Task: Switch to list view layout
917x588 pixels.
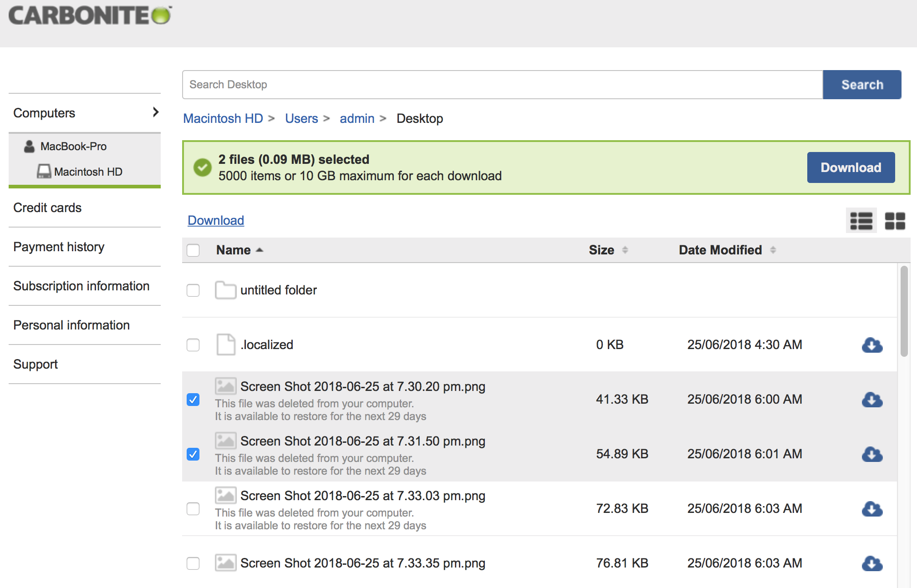Action: click(x=861, y=221)
